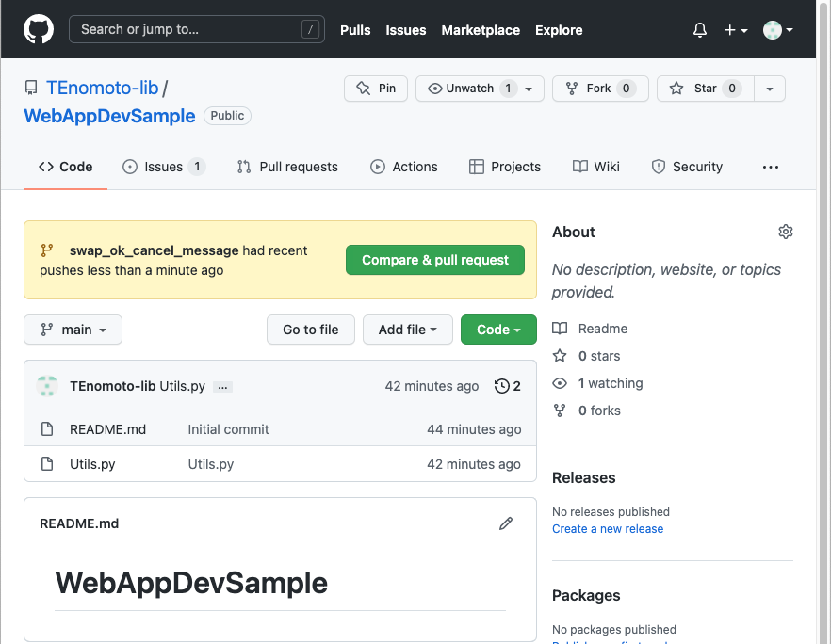Click the README.md panel heading
This screenshot has width=831, height=644.
pos(79,523)
